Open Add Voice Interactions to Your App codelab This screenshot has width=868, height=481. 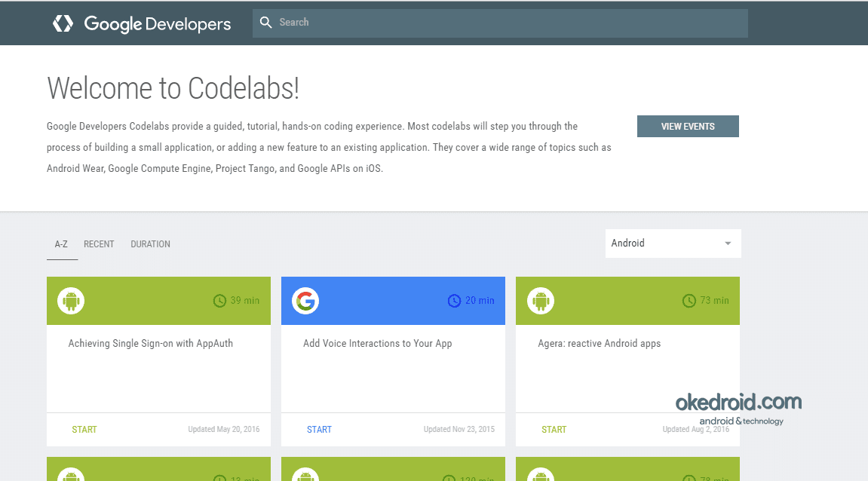coord(378,343)
